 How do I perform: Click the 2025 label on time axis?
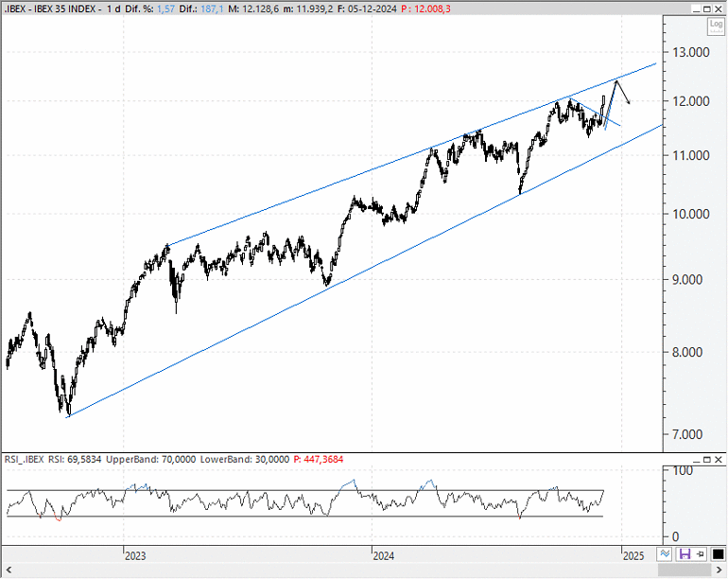[x=633, y=555]
